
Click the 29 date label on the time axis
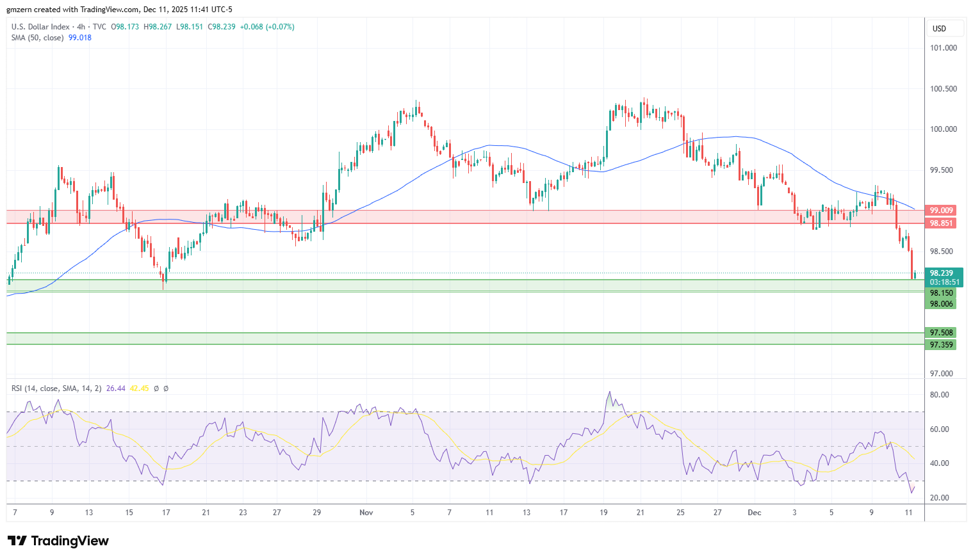[317, 513]
